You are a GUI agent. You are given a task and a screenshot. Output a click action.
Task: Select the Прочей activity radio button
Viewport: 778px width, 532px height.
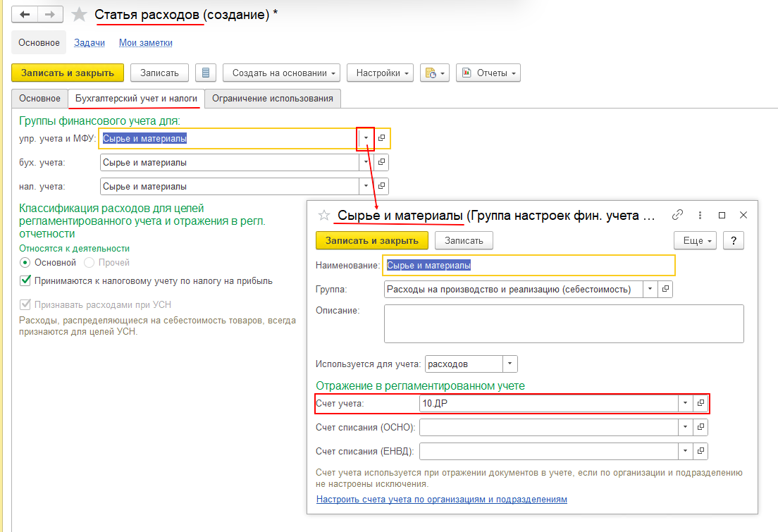coord(89,263)
